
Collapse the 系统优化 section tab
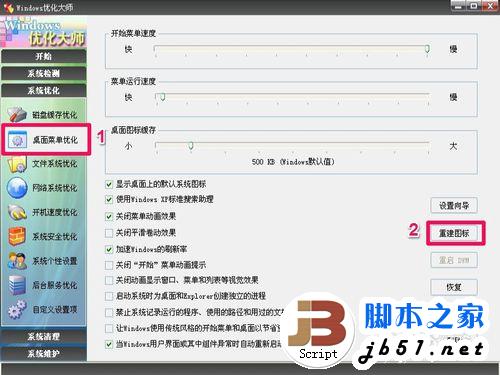pyautogui.click(x=44, y=90)
